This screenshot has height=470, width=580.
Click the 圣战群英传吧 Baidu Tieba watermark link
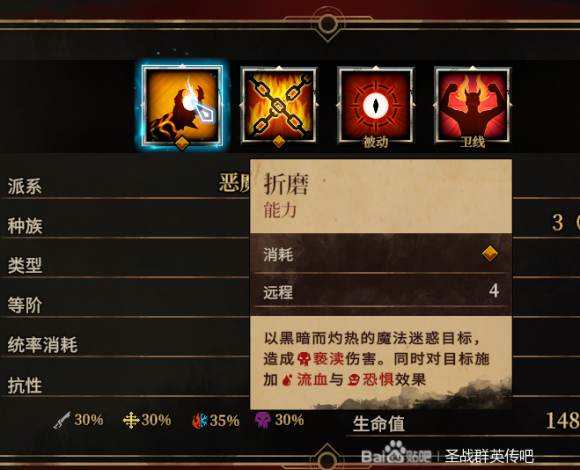pyautogui.click(x=489, y=456)
